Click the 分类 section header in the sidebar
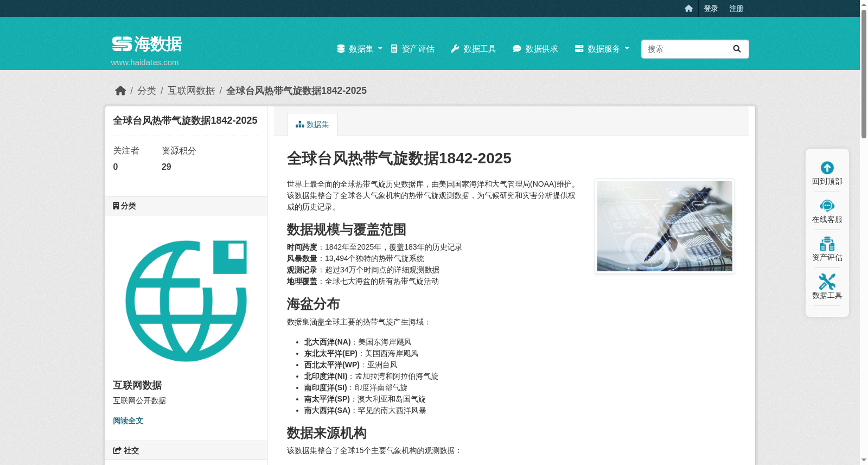The image size is (868, 465). [x=186, y=206]
